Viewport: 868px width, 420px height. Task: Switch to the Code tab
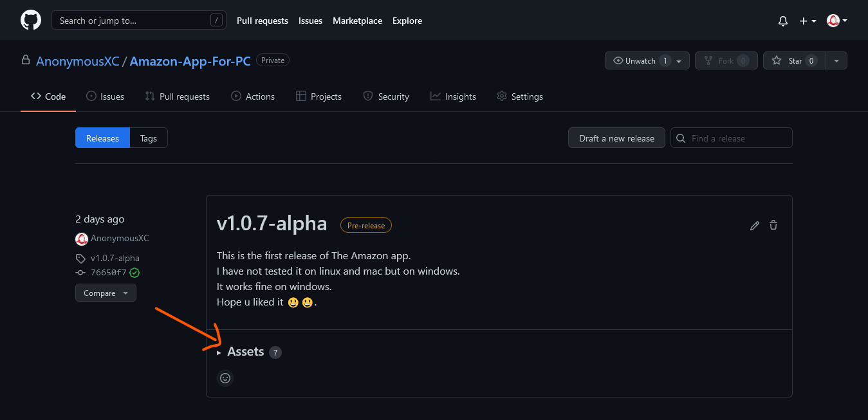tap(48, 96)
